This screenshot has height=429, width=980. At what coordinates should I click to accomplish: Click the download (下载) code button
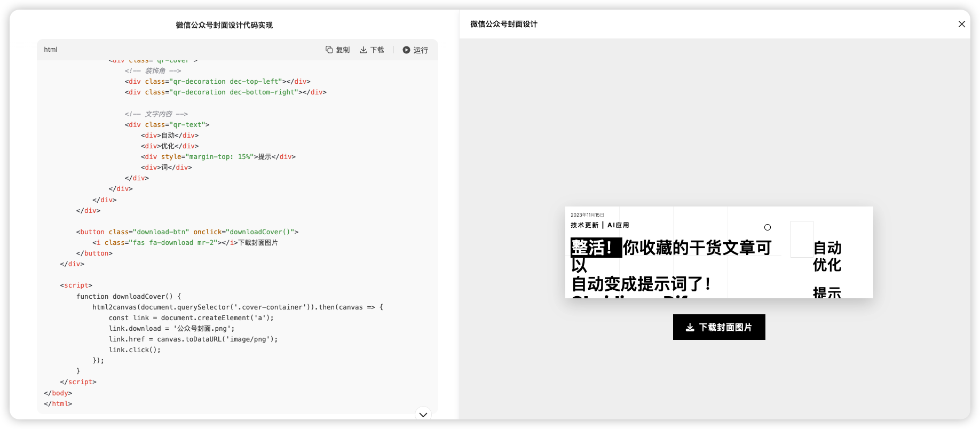click(372, 50)
